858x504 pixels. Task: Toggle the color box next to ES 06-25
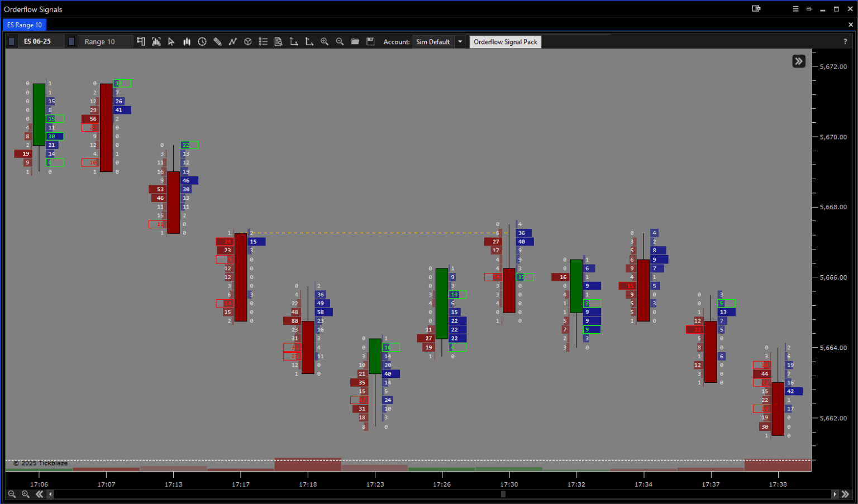pos(11,41)
